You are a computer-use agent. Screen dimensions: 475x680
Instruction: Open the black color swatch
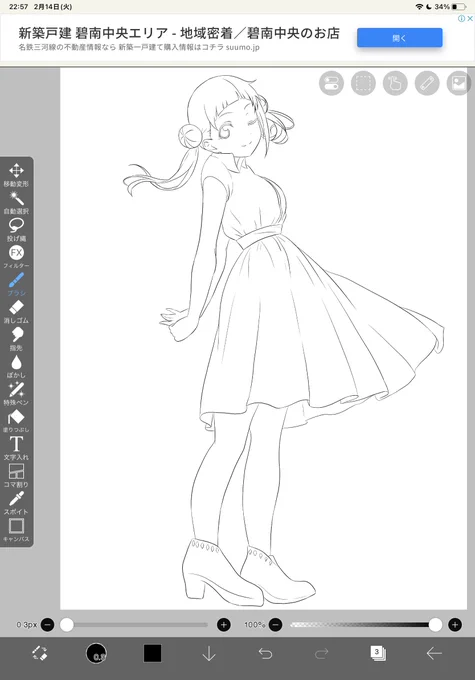click(152, 654)
